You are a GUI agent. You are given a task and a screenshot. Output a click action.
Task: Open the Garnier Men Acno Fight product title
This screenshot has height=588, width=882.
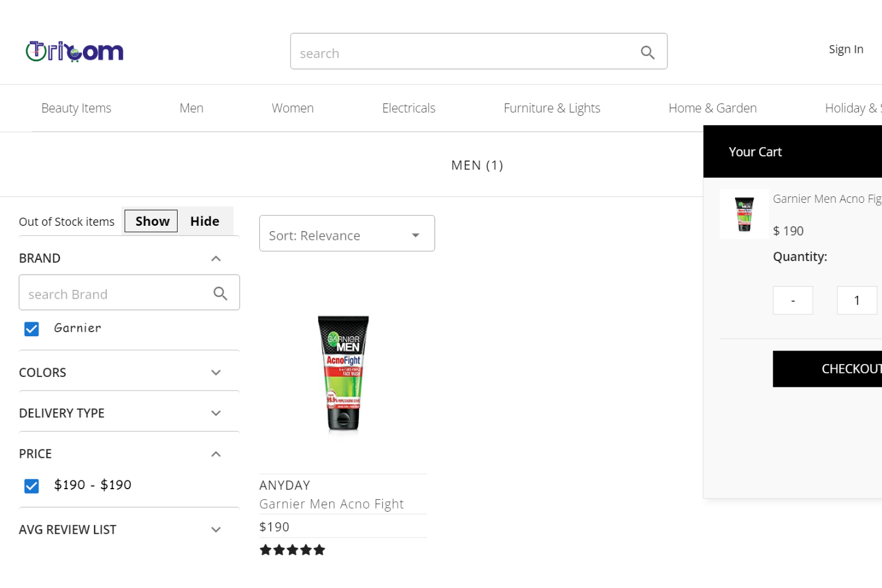coord(332,504)
